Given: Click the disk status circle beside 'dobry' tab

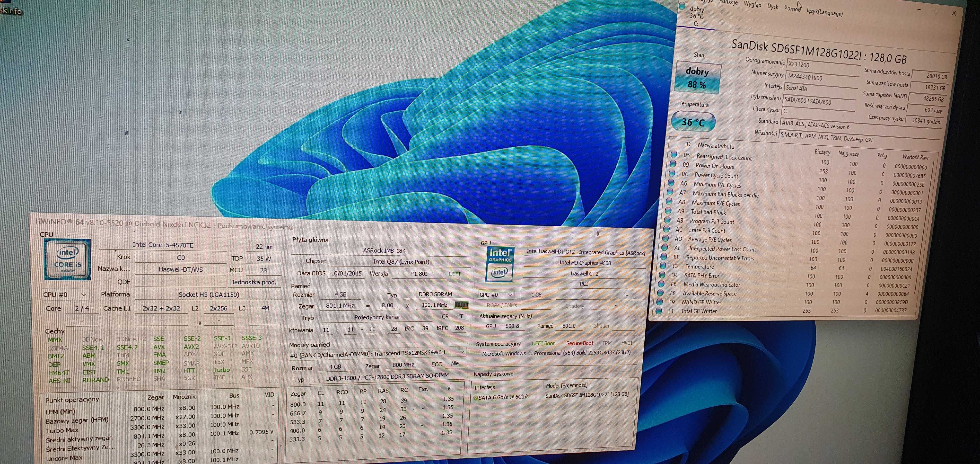Looking at the screenshot, I should (x=682, y=6).
